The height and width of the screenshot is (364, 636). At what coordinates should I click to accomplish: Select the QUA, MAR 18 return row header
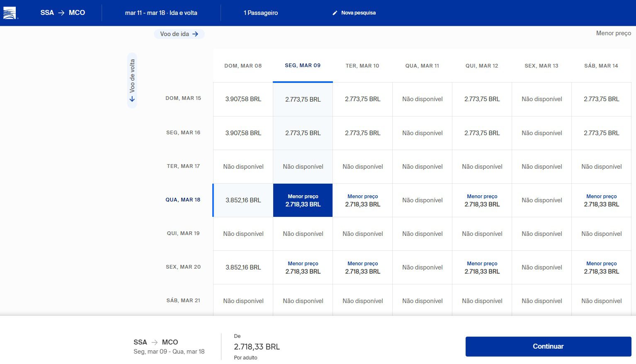pyautogui.click(x=183, y=200)
